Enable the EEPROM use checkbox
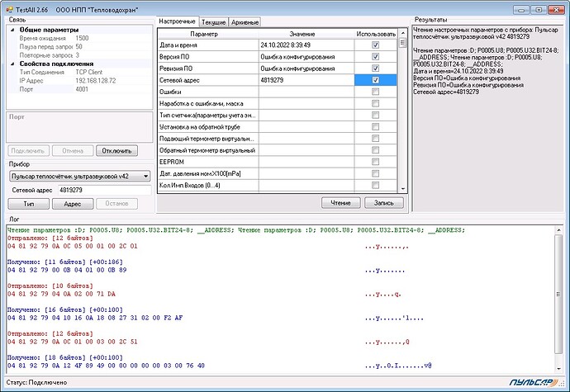This screenshot has height=392, width=570. [376, 162]
